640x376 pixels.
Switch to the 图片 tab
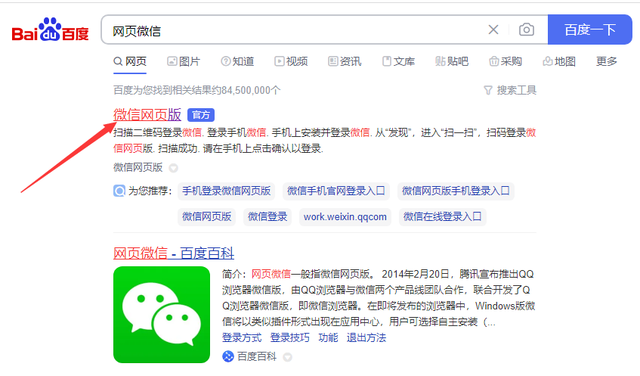point(184,62)
